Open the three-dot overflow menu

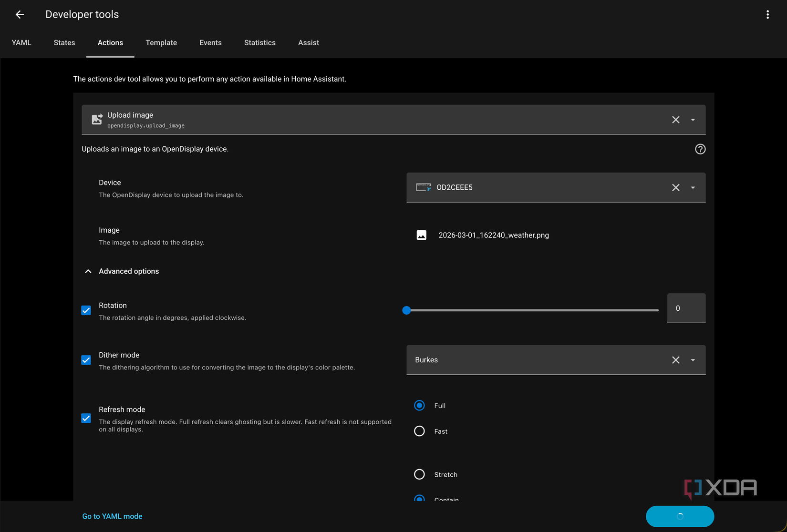[x=767, y=14]
